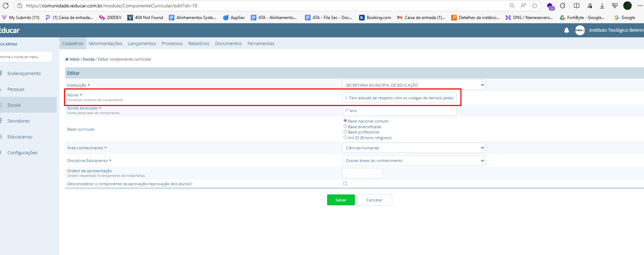The image size is (644, 255).
Task: Open the Booking.com bookmark
Action: coord(375,18)
